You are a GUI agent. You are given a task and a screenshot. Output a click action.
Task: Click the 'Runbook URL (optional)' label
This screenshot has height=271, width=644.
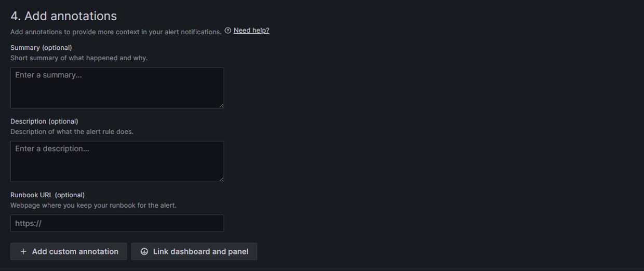(47, 195)
